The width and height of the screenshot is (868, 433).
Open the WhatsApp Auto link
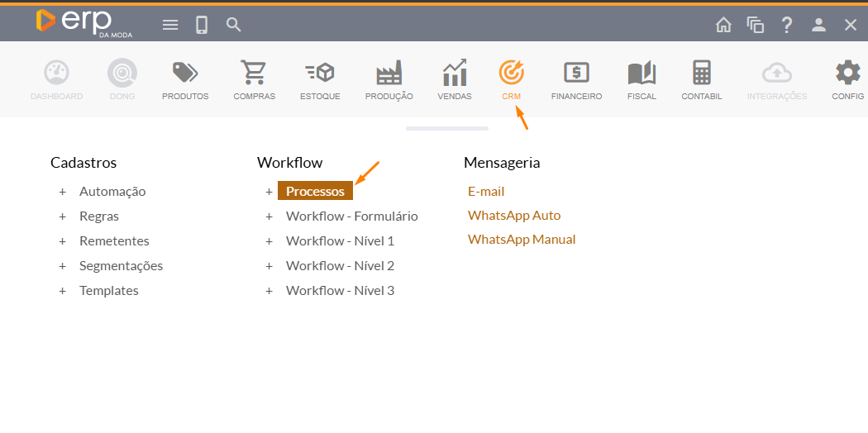point(514,216)
